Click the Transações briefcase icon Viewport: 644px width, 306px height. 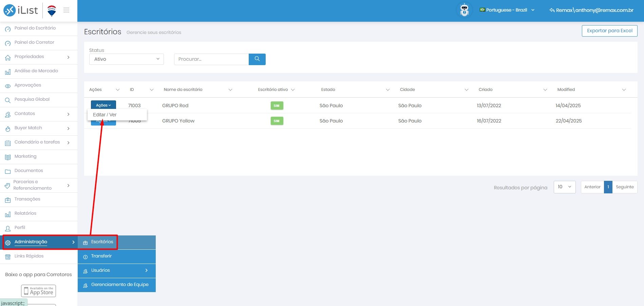click(8, 200)
